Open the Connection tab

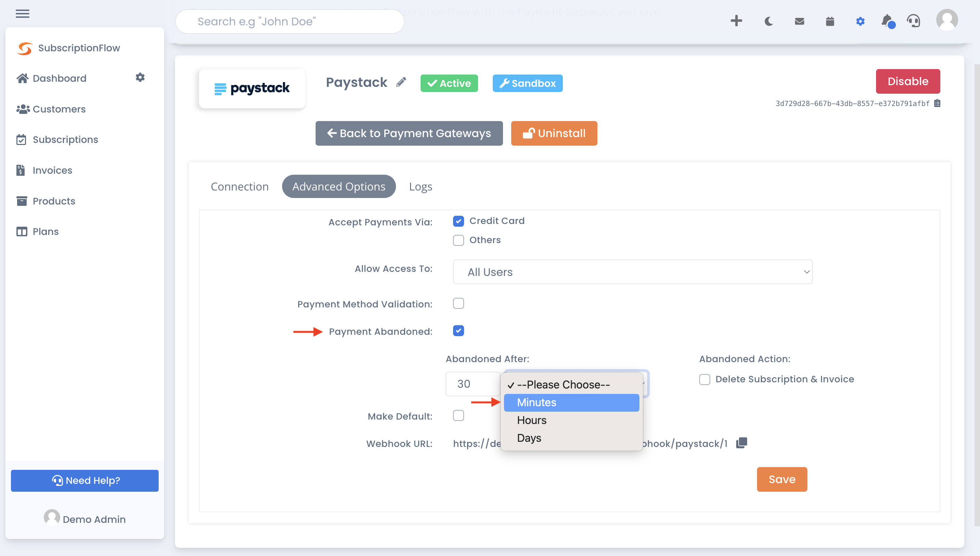[x=240, y=186]
